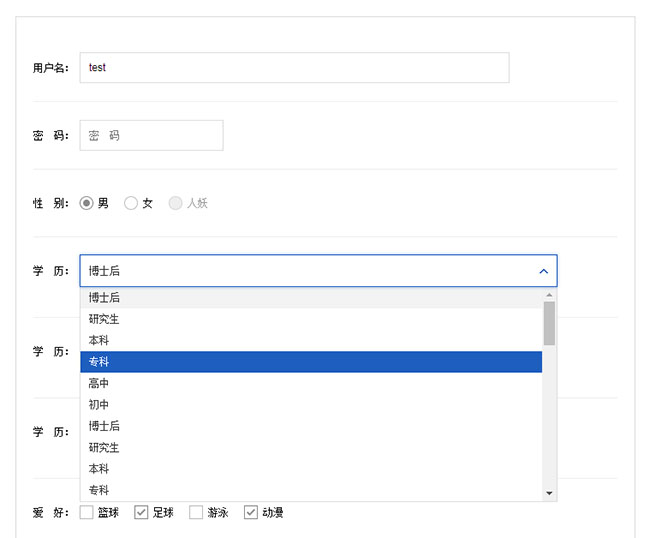Click the dropdown list's scroll down arrow

(549, 493)
